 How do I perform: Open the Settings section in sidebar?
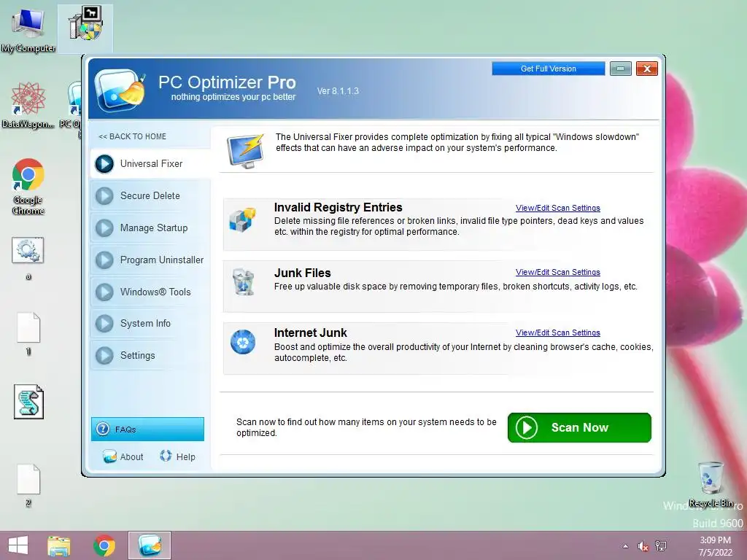point(150,355)
